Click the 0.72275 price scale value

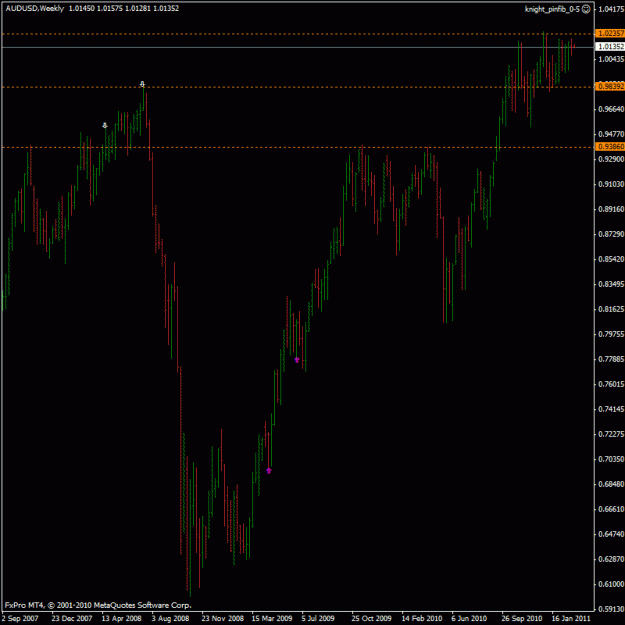coord(611,434)
